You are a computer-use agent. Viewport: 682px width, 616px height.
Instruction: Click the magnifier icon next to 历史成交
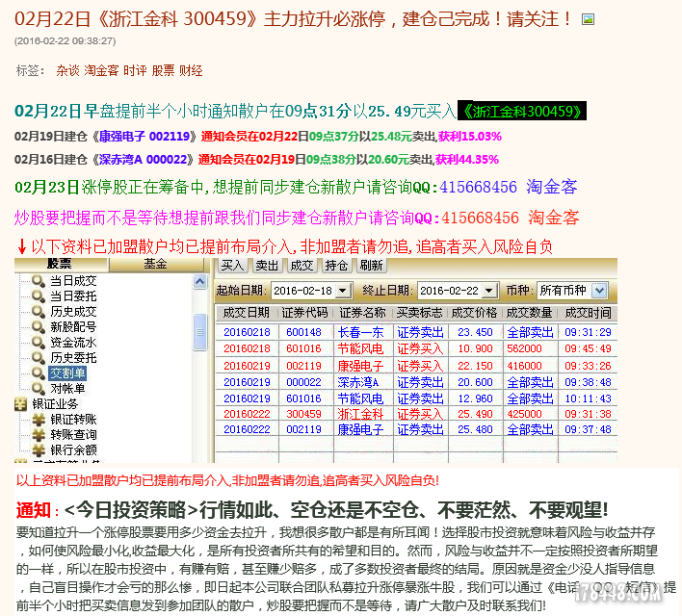pos(39,312)
